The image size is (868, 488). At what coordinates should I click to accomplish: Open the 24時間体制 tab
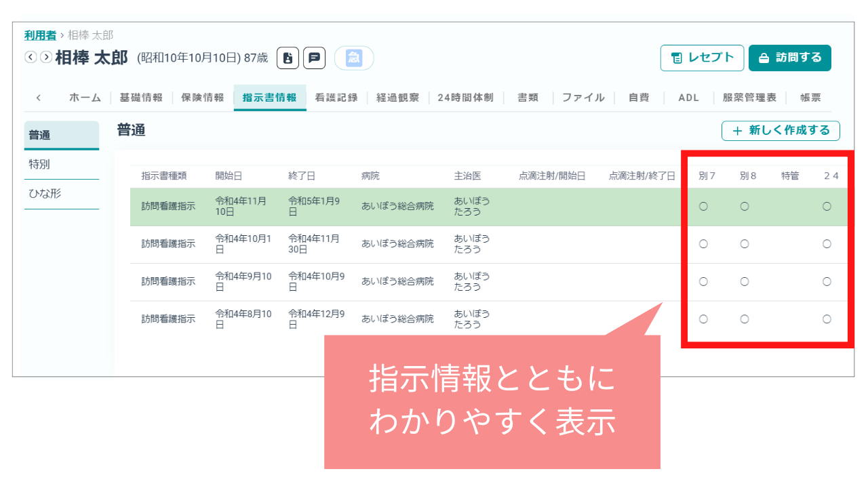[x=466, y=98]
